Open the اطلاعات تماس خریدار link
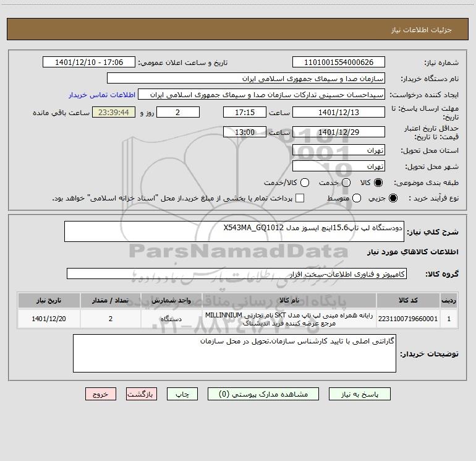This screenshot has width=476, height=461. [x=102, y=95]
